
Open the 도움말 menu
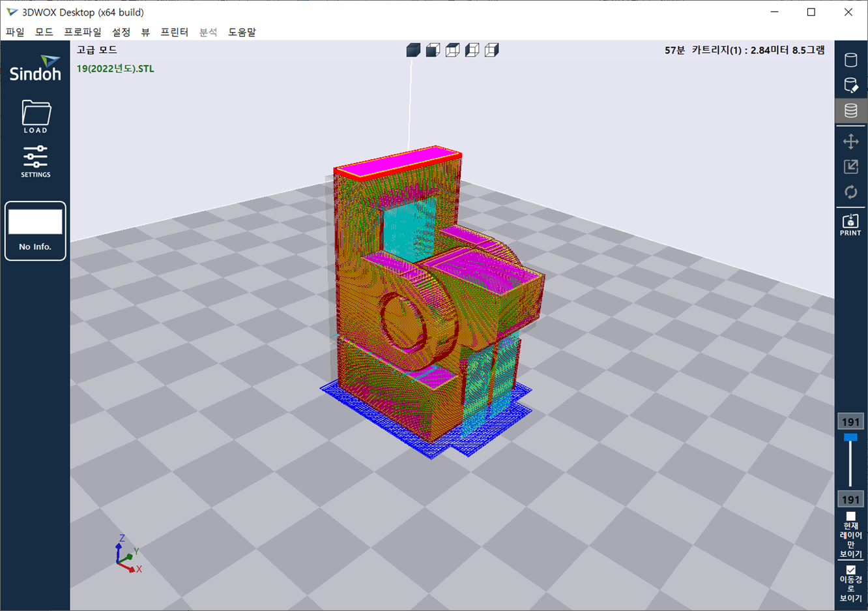click(242, 32)
